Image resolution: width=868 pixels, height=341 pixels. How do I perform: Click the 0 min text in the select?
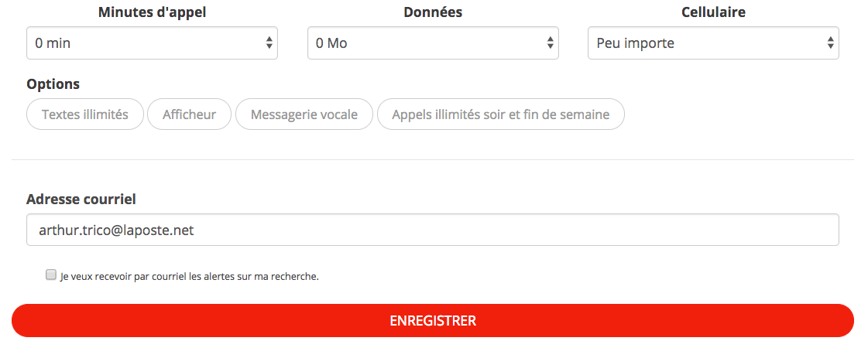pos(53,43)
